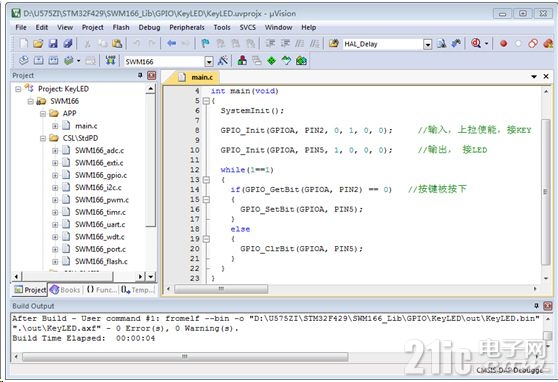Expand the main.c tree item
The image size is (558, 382).
[x=55, y=126]
